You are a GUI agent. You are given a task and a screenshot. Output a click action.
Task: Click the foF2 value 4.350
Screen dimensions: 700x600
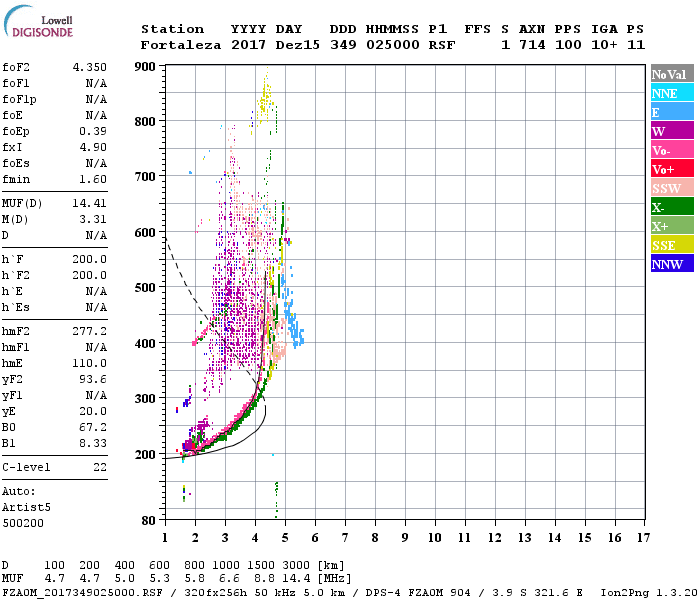click(89, 67)
